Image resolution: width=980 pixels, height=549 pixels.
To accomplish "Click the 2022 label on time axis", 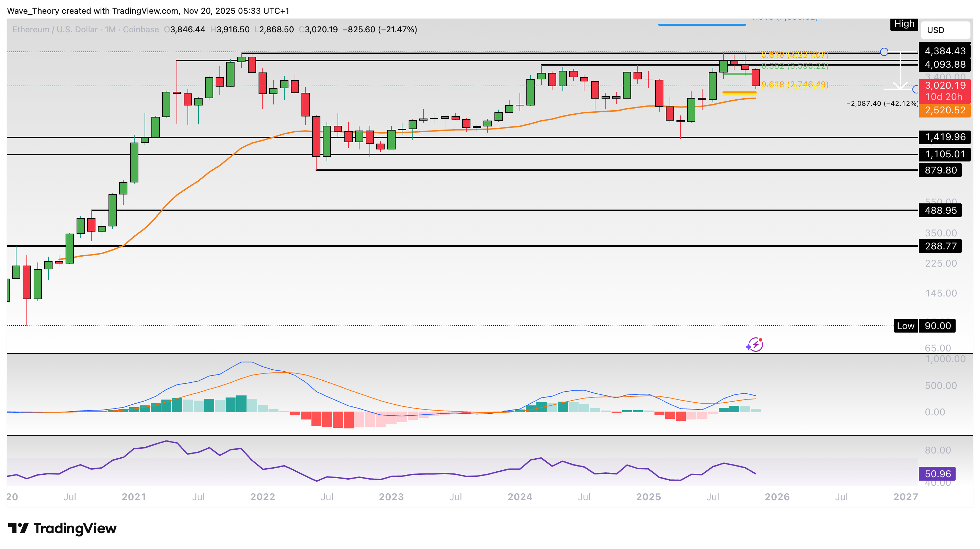I will (x=262, y=497).
